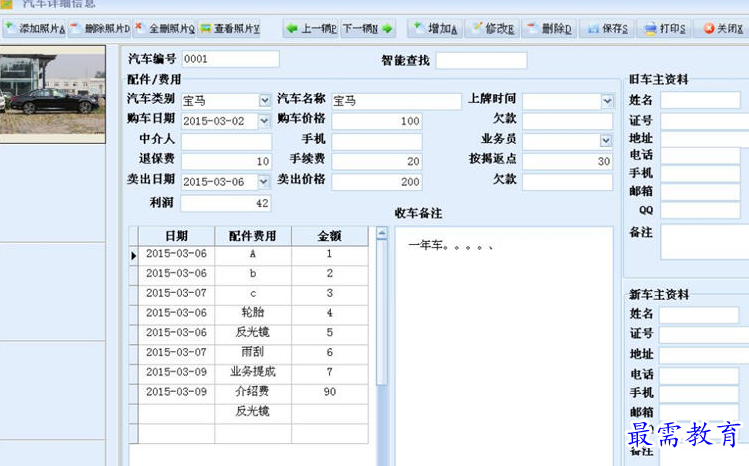This screenshot has width=749, height=466.
Task: Click the 按揭返点 field showing 30
Action: click(567, 161)
